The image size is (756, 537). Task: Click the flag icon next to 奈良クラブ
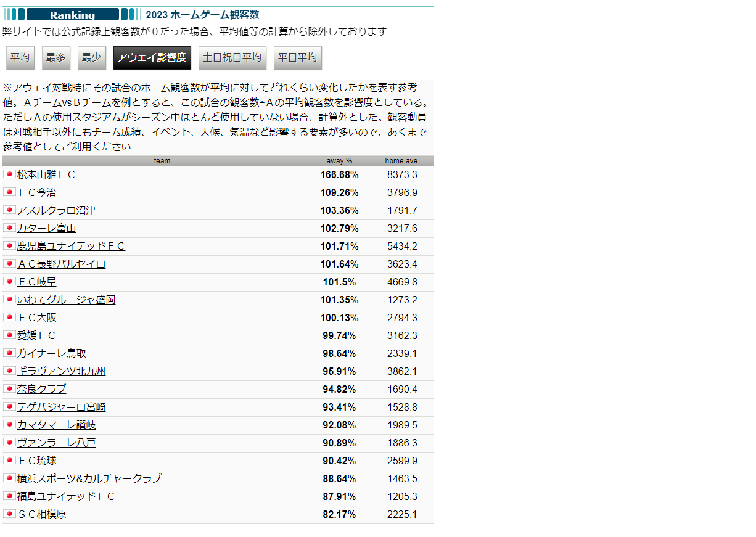9,389
